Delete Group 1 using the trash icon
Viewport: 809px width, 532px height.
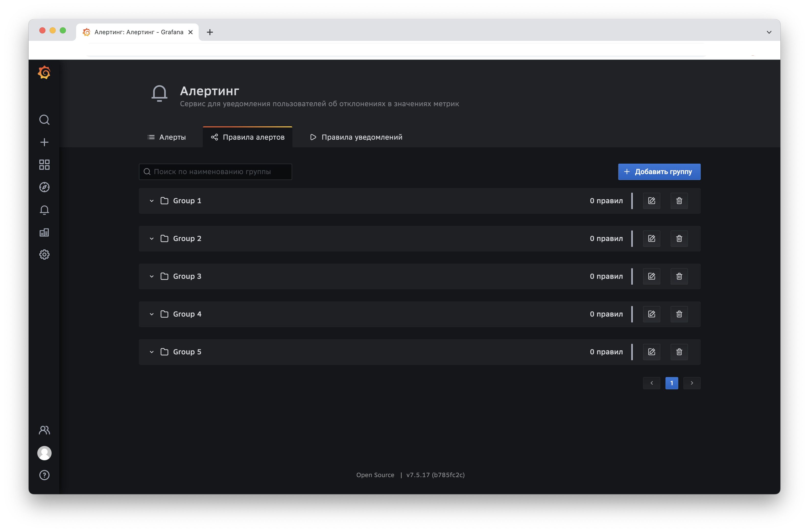679,201
